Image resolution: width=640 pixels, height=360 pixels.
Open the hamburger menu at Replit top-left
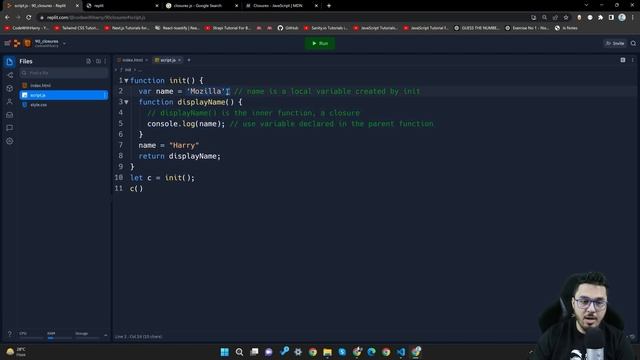pyautogui.click(x=7, y=43)
